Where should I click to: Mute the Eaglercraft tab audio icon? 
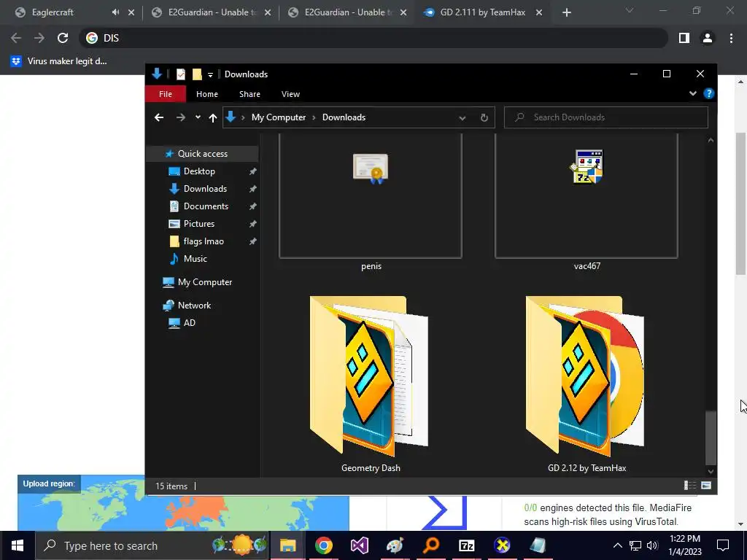[x=115, y=12]
